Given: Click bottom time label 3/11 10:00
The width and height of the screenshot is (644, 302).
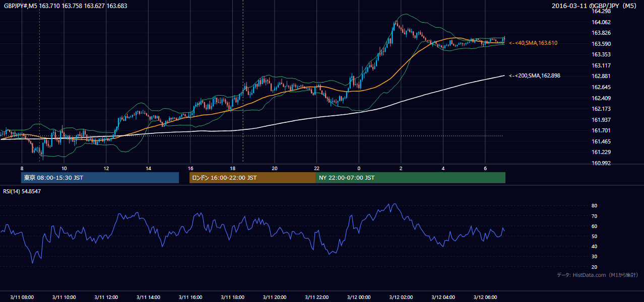Looking at the screenshot, I should click(64, 297).
